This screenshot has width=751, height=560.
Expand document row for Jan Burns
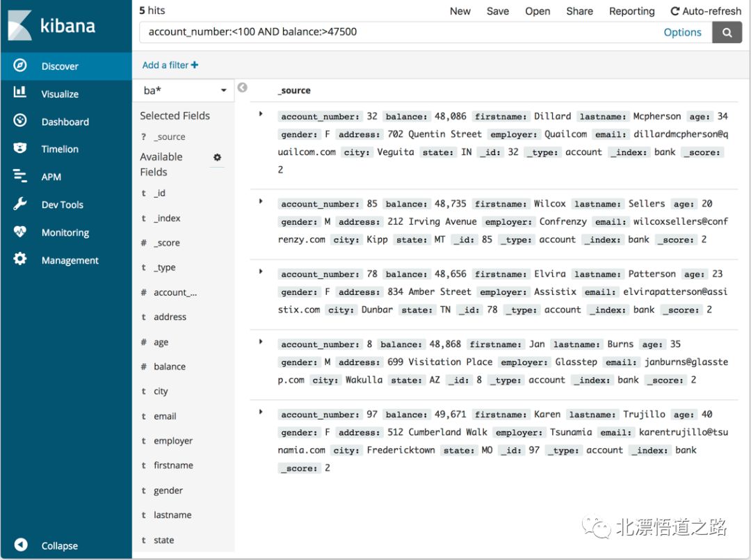click(261, 342)
